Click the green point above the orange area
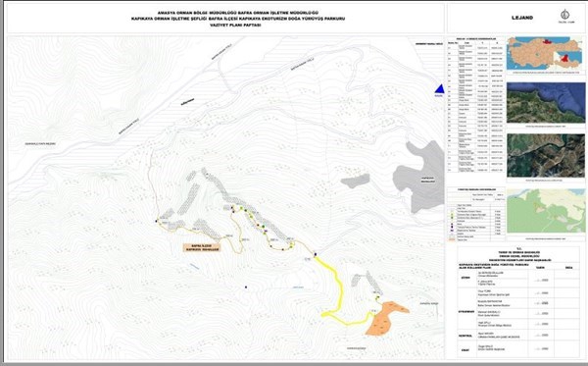The width and height of the screenshot is (588, 366). [x=377, y=297]
